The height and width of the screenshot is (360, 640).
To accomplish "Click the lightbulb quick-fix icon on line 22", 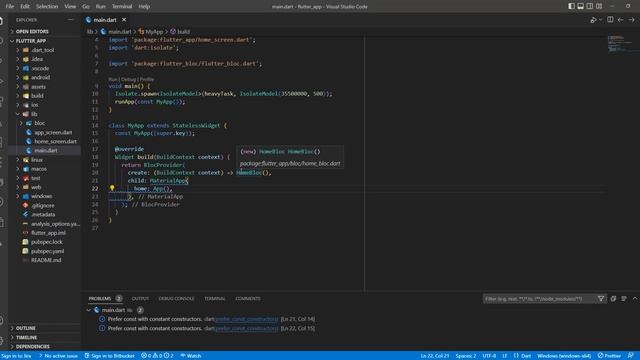I will [x=112, y=188].
